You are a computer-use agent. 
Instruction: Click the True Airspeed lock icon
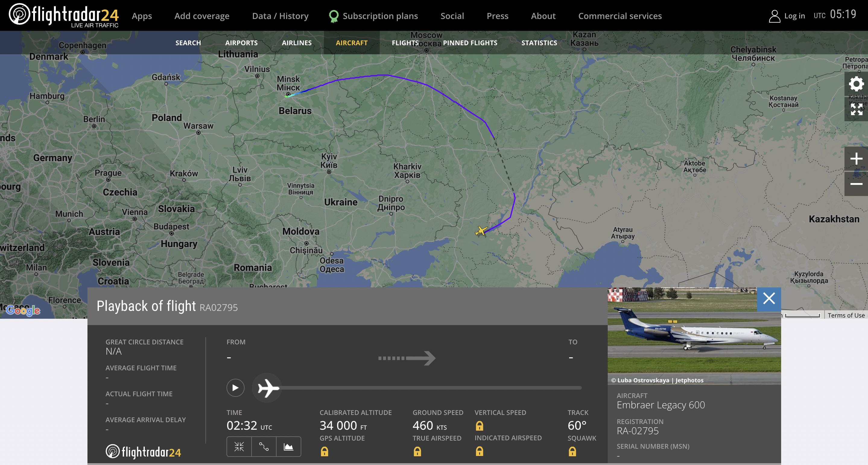point(417,451)
